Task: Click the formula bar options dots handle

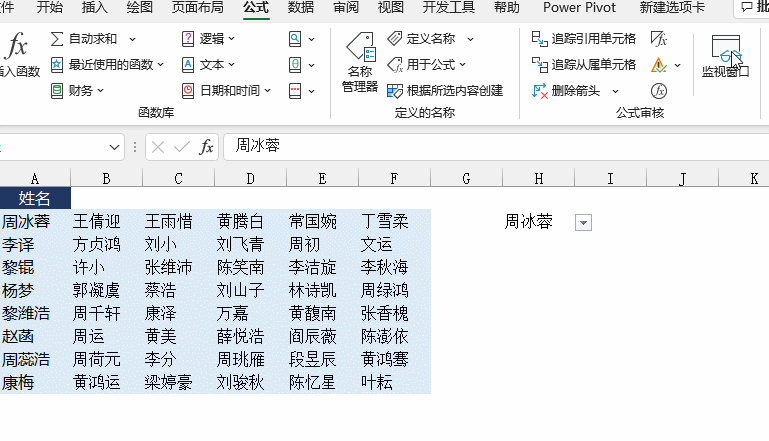Action: click(135, 147)
